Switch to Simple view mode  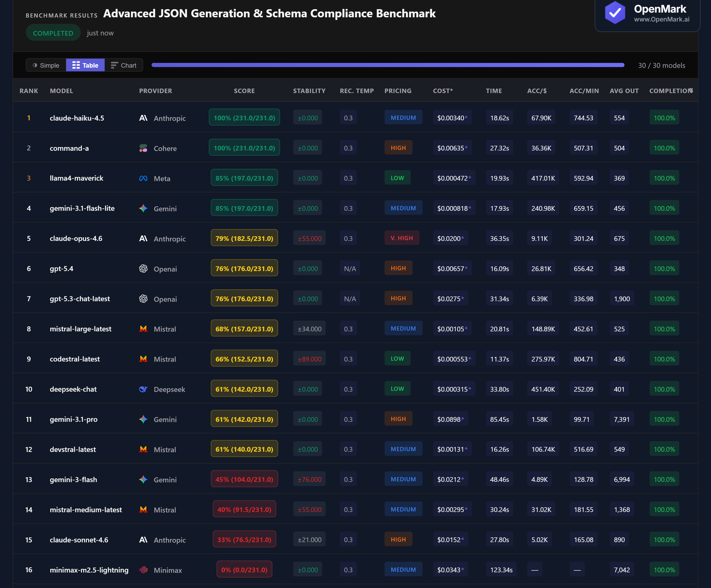click(45, 65)
